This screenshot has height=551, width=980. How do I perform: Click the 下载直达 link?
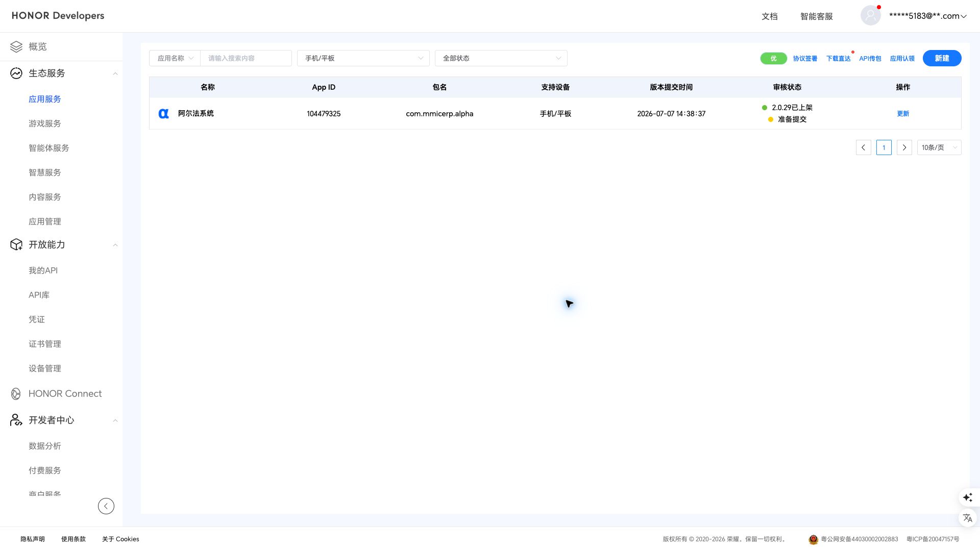(x=838, y=58)
